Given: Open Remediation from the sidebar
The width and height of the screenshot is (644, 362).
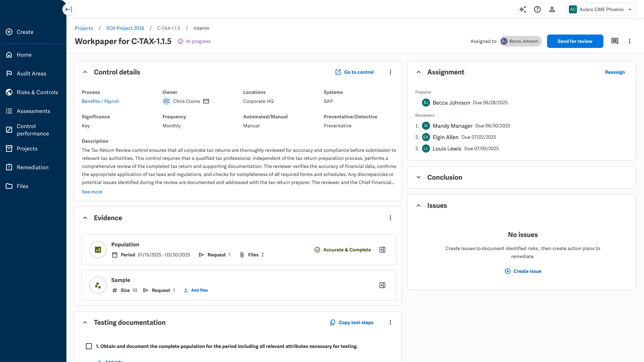Looking at the screenshot, I should tap(33, 167).
